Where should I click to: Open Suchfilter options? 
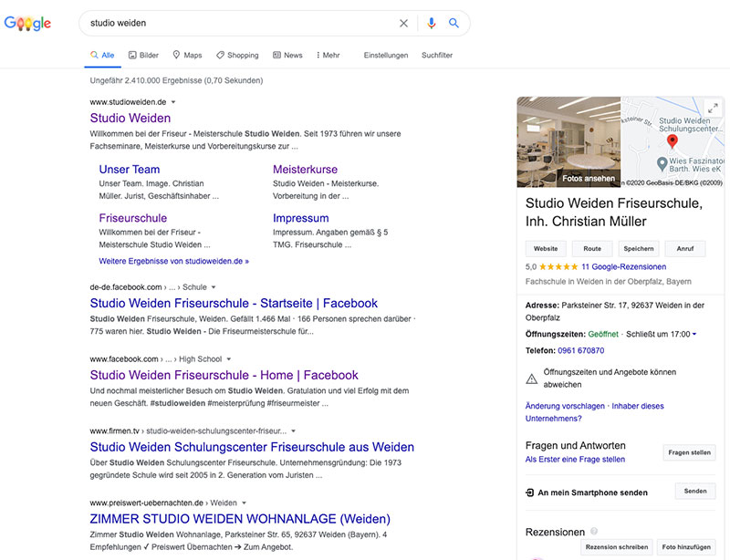click(x=437, y=55)
